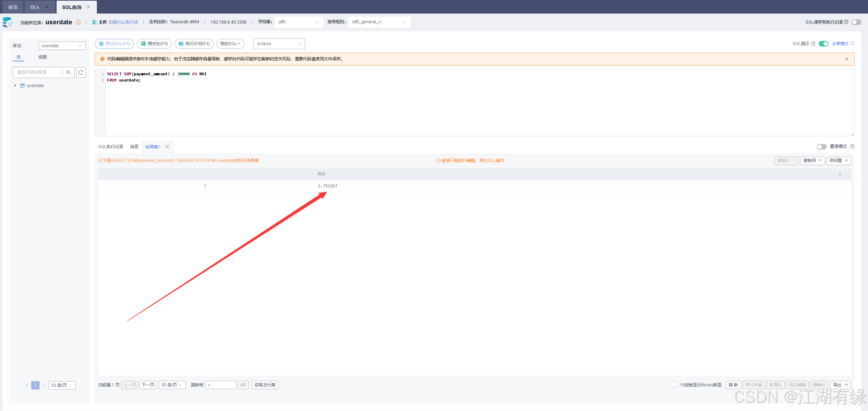Check 16进制显示Binary类型 checkbox
The image size is (868, 411).
674,384
